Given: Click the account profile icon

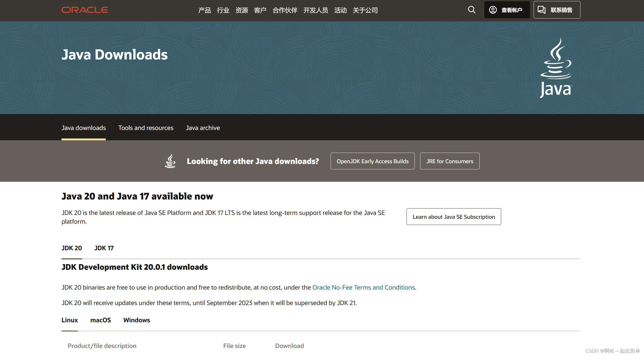Looking at the screenshot, I should (x=493, y=10).
